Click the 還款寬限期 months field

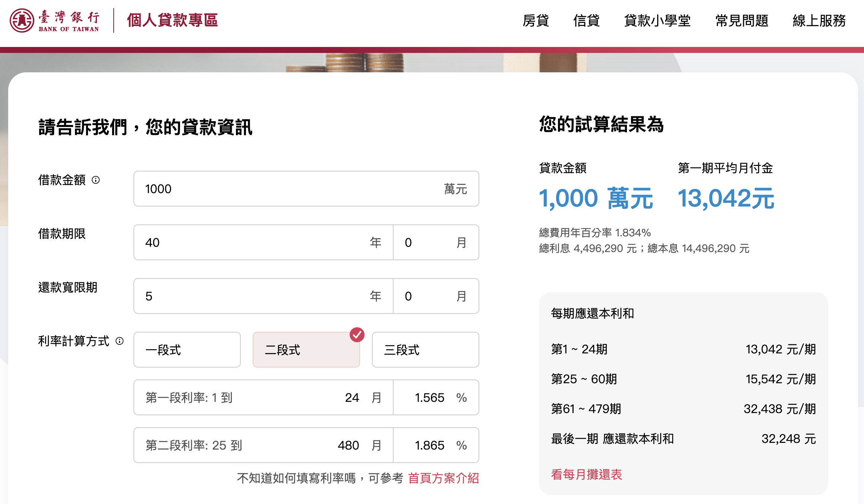click(x=429, y=296)
